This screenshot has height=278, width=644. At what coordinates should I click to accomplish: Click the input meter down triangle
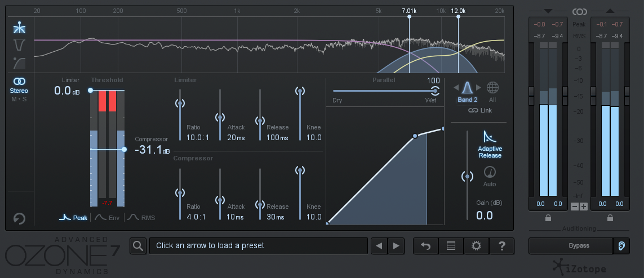coord(548,11)
